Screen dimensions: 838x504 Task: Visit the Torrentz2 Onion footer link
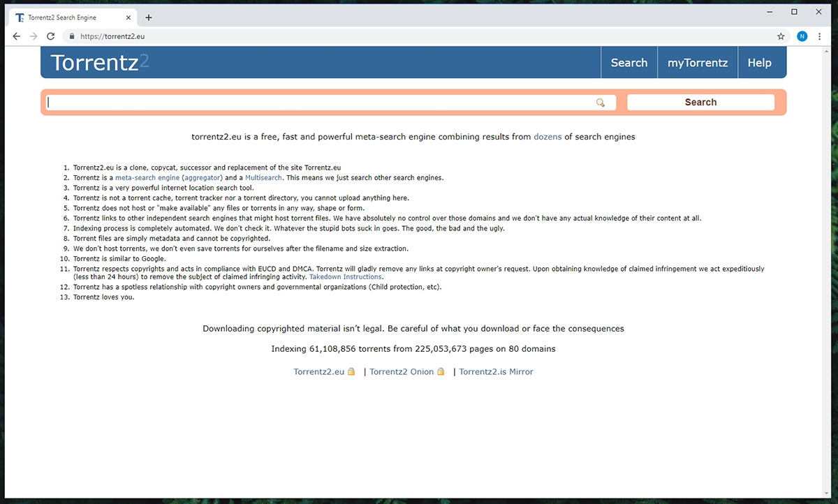pos(402,372)
